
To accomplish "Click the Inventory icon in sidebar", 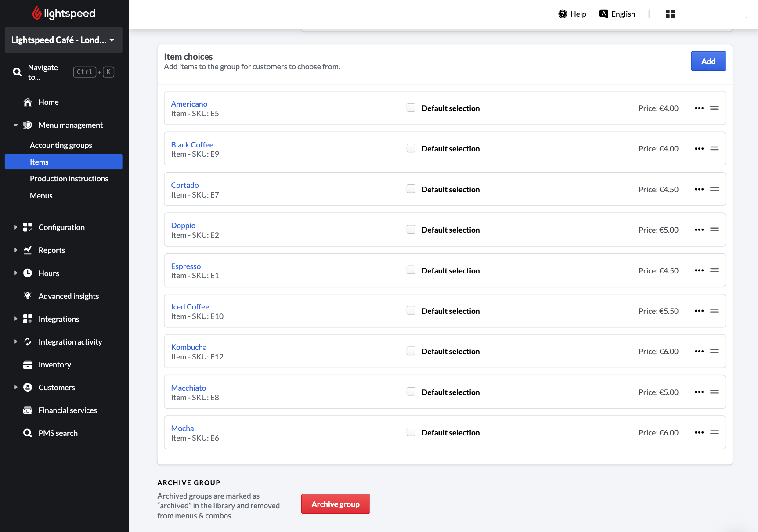I will click(x=28, y=365).
